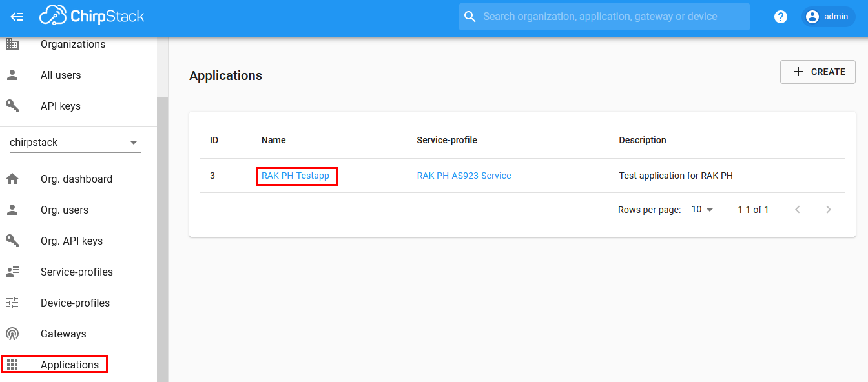The height and width of the screenshot is (382, 868).
Task: Click the admin avatar icon
Action: (x=812, y=17)
